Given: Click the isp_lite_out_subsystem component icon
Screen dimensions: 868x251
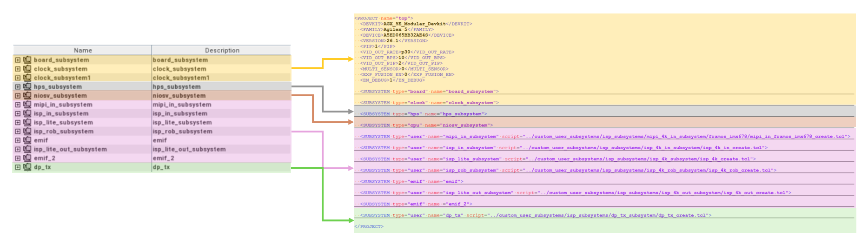Looking at the screenshot, I should [27, 149].
